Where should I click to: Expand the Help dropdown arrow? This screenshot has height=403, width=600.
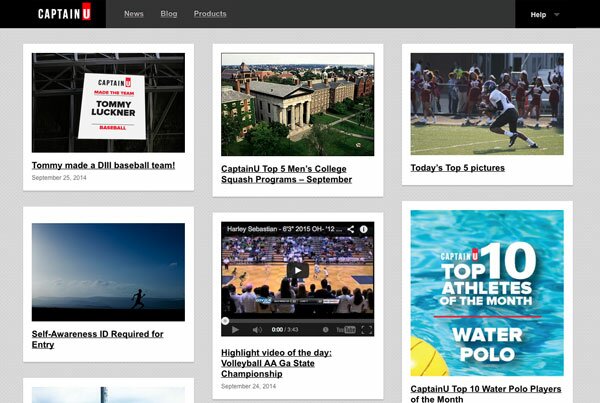tap(557, 15)
